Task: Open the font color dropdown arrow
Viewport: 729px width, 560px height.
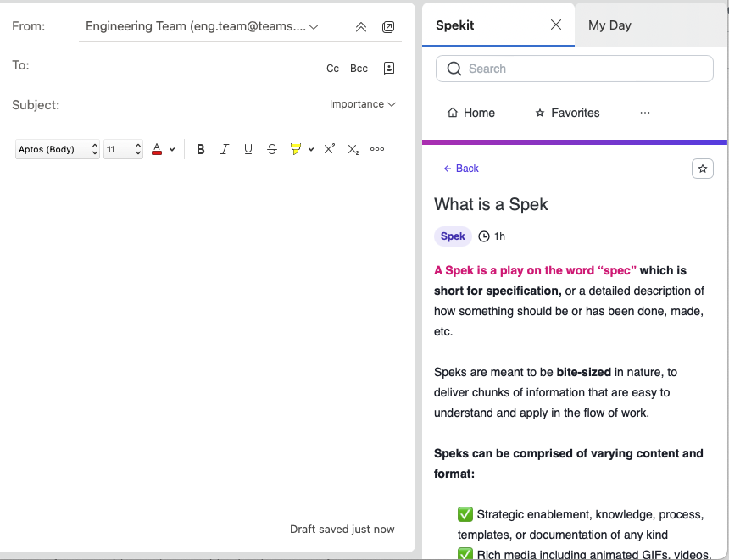Action: coord(172,150)
